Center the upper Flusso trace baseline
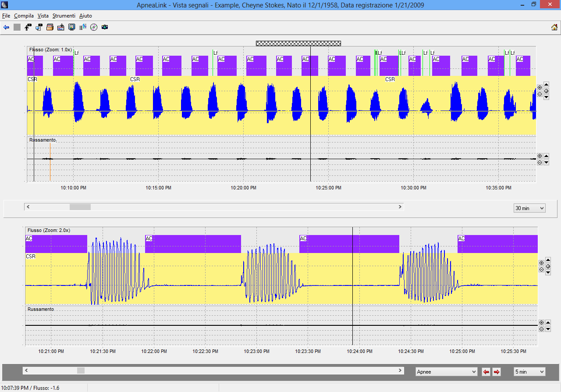561x392 pixels. 546,91
